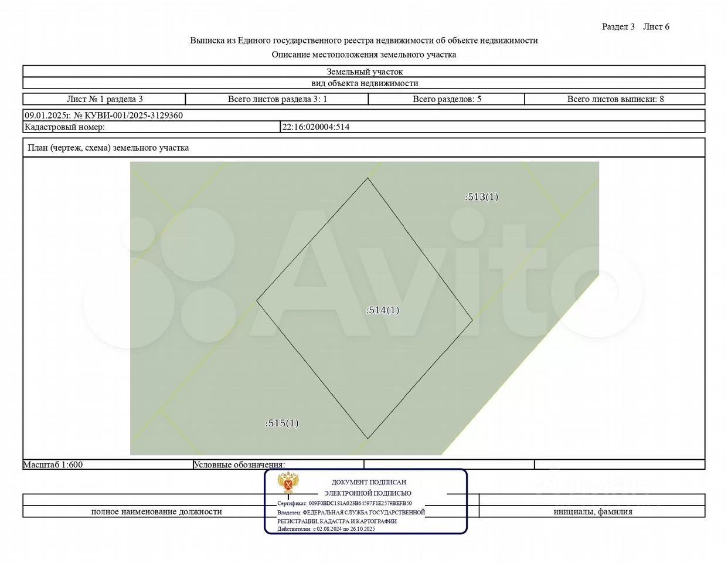Click 'Условные обозначения:' label
The image size is (728, 563).
coord(239,464)
